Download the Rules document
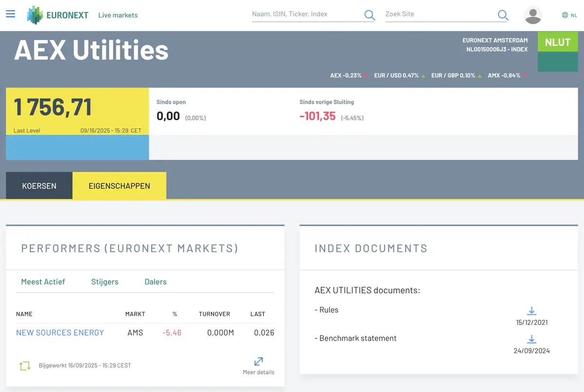584x392 pixels. coord(532,310)
